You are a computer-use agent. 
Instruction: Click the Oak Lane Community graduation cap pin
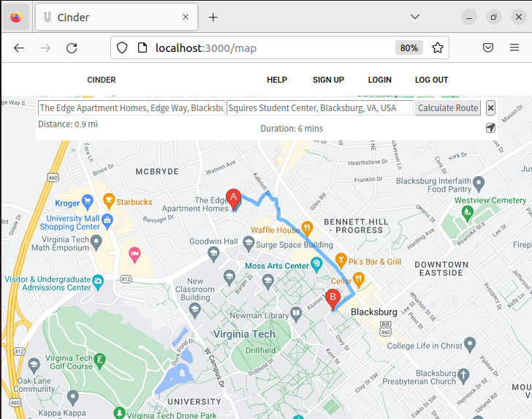pyautogui.click(x=34, y=365)
